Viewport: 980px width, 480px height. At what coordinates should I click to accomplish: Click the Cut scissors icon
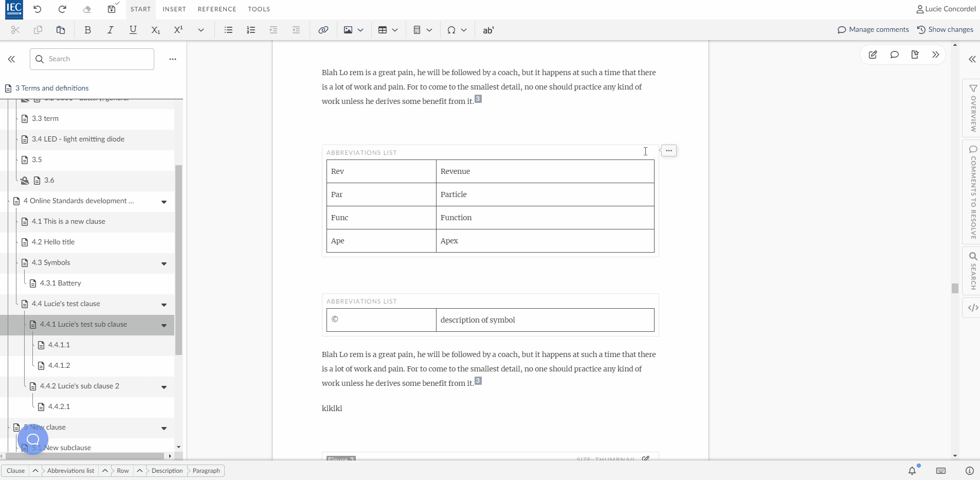tap(15, 30)
